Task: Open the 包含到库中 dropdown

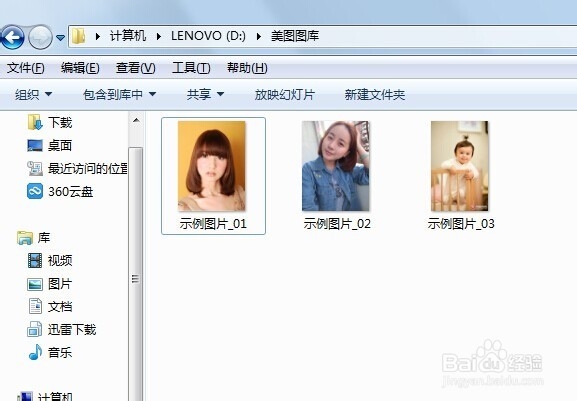Action: [x=120, y=95]
